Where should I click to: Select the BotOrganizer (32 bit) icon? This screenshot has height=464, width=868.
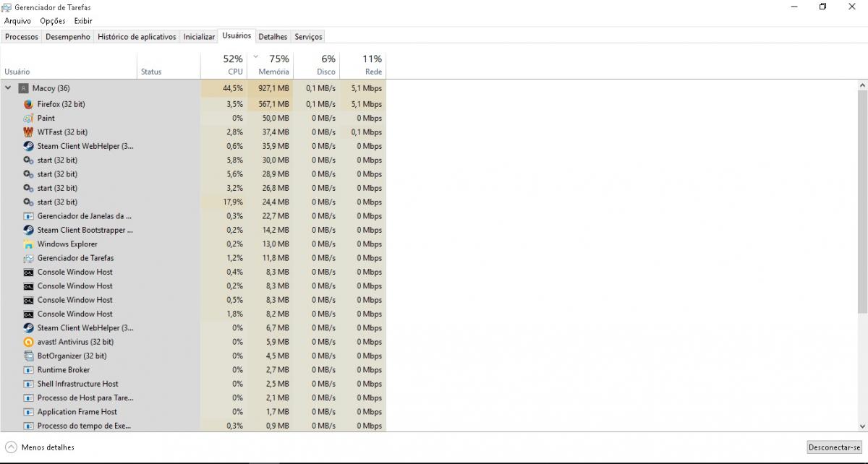pos(27,356)
